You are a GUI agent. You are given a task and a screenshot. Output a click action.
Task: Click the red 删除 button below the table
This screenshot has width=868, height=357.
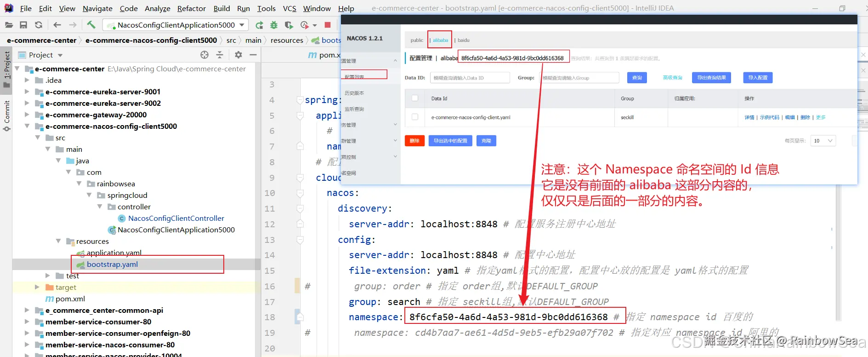point(414,141)
